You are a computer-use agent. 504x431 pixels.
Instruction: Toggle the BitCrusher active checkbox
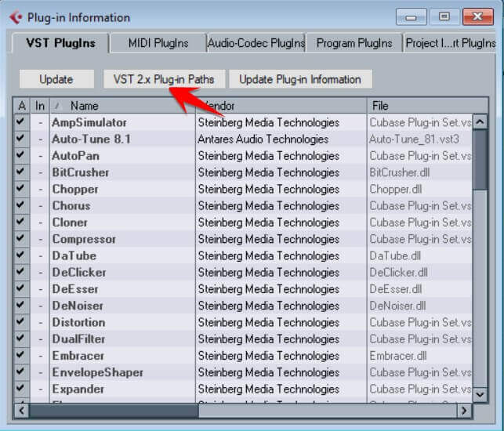click(20, 172)
